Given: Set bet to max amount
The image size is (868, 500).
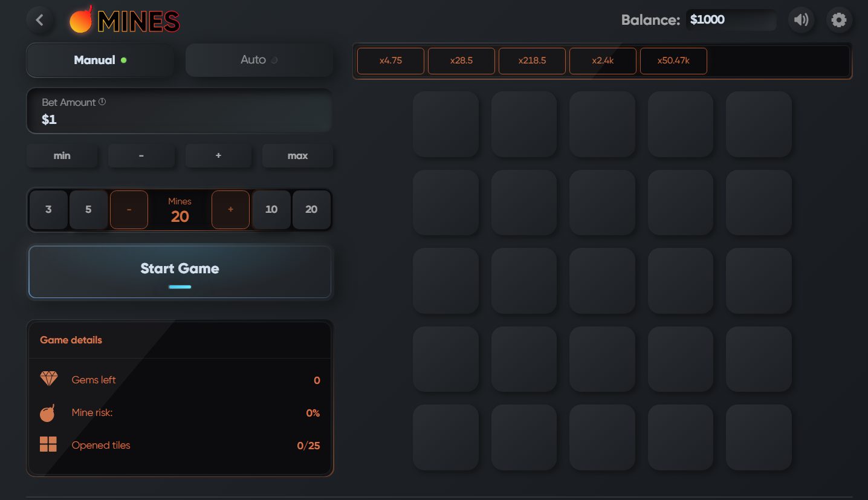Looking at the screenshot, I should tap(297, 155).
